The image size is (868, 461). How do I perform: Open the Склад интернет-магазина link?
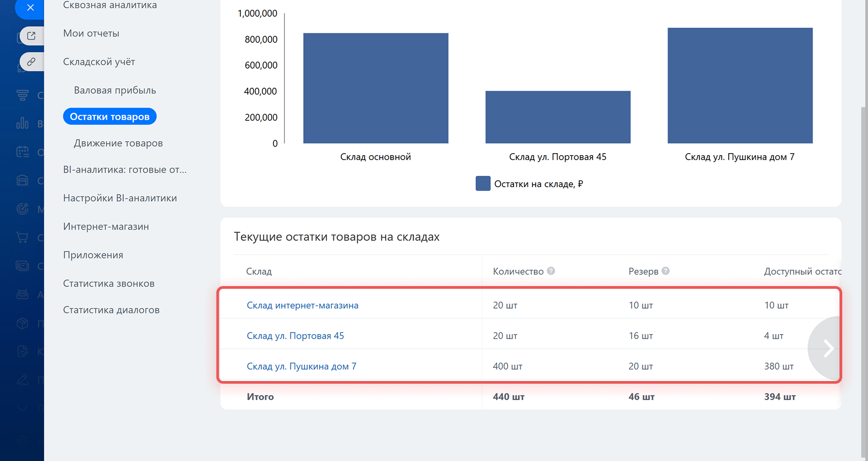point(302,306)
